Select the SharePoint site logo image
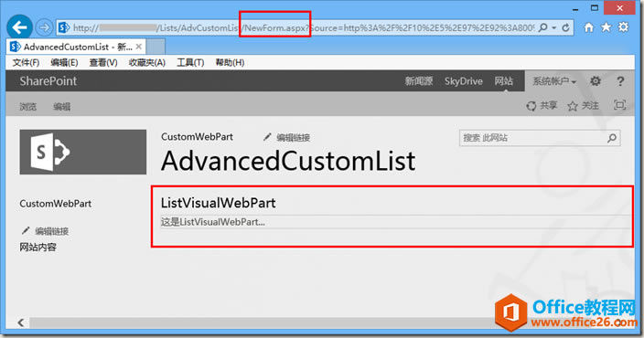The height and width of the screenshot is (338, 644). [x=83, y=153]
